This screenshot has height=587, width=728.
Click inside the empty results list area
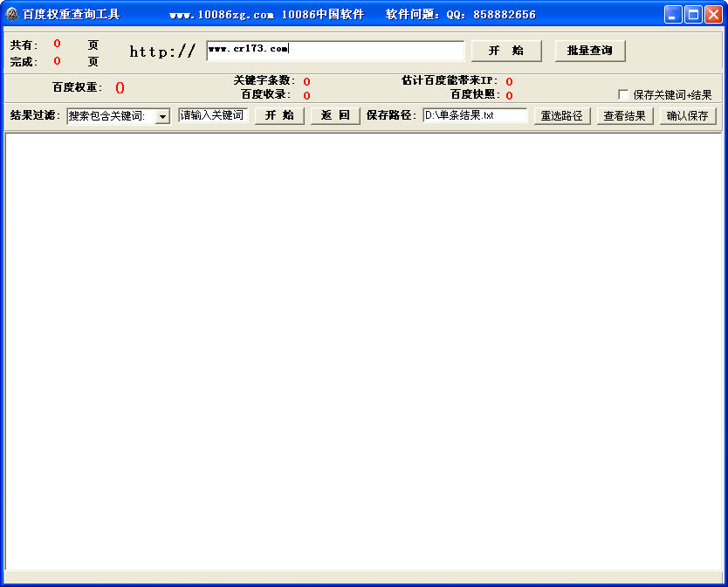363,351
